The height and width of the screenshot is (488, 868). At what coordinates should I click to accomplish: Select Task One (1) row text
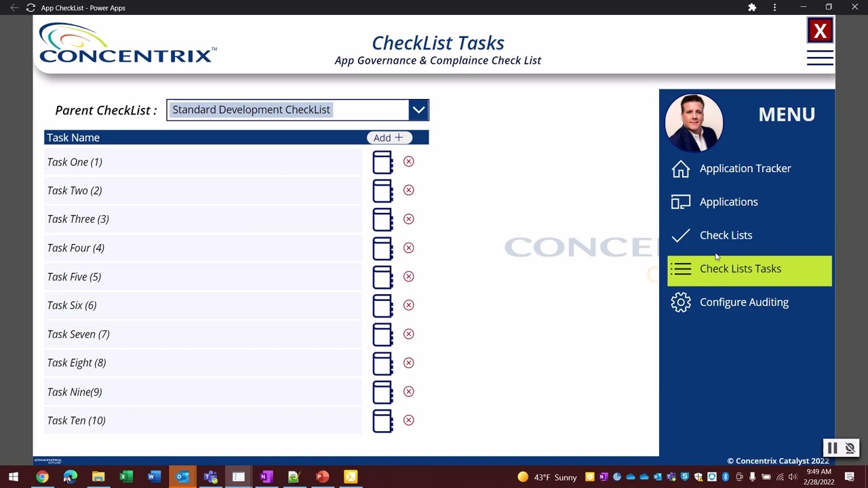coord(75,162)
